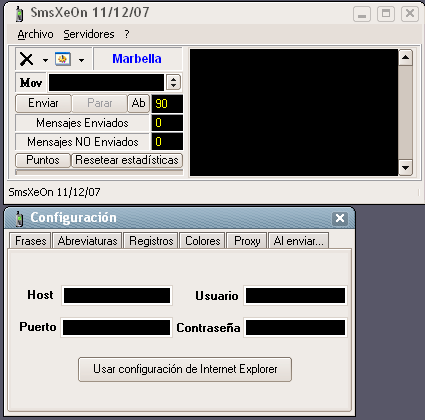Switch to the Proxy tab
Image resolution: width=425 pixels, height=420 pixels.
pos(247,241)
